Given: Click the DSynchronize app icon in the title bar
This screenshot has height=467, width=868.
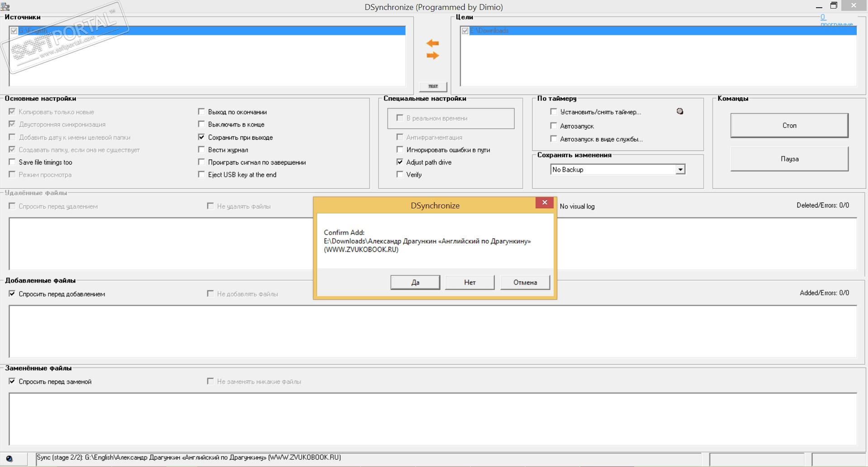Looking at the screenshot, I should point(5,6).
